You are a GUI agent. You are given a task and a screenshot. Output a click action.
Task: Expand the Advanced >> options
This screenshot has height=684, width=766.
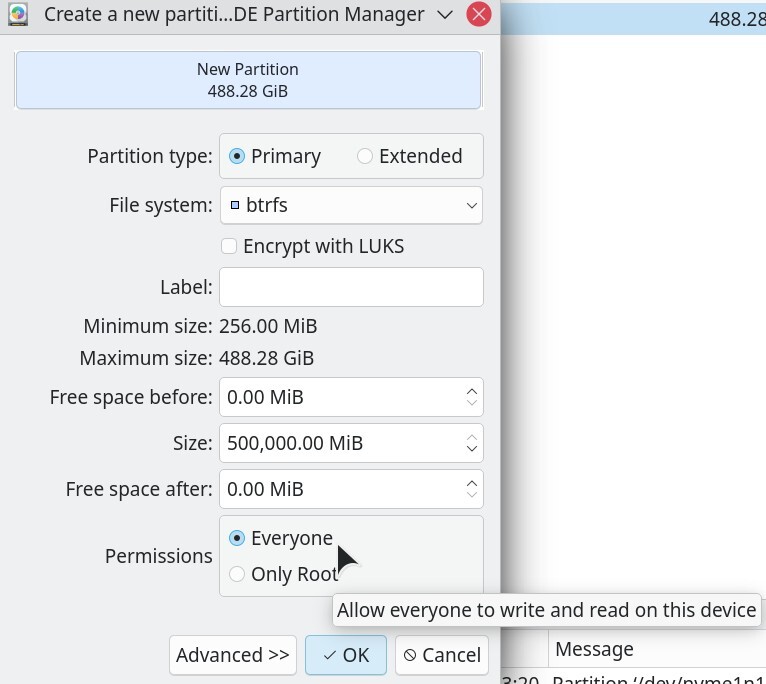click(x=233, y=655)
